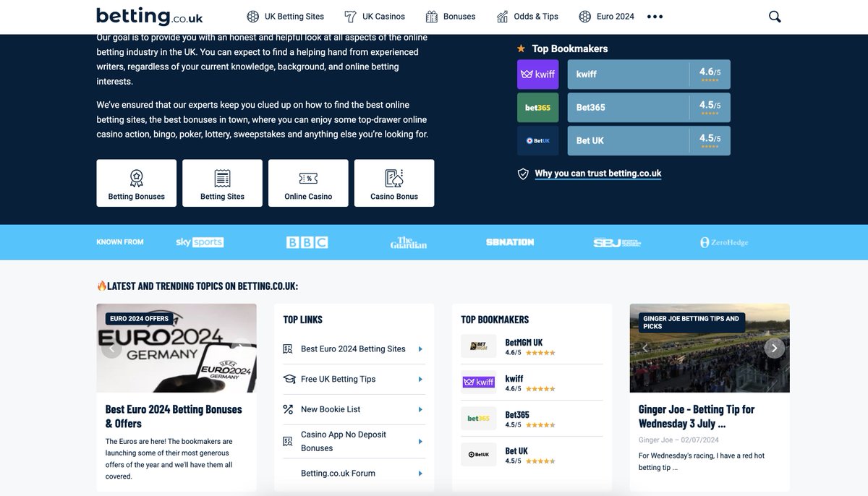
Task: Click the green bet365 logo tile
Action: pyautogui.click(x=538, y=108)
